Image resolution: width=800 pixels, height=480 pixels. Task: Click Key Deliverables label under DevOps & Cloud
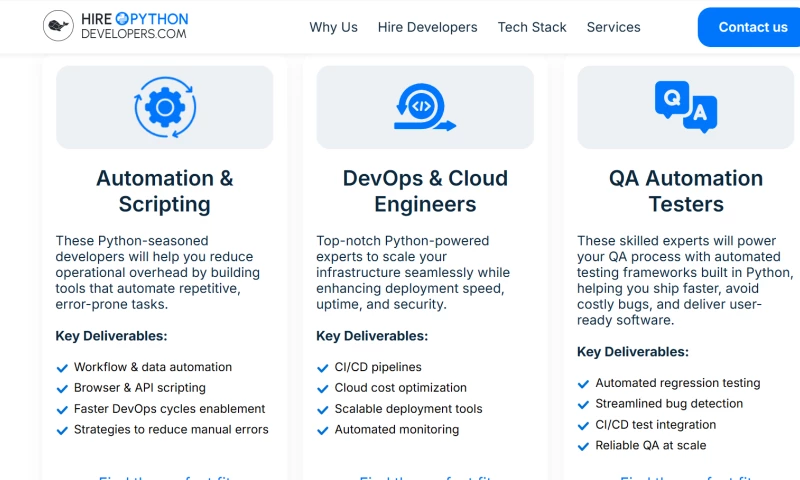pyautogui.click(x=372, y=336)
